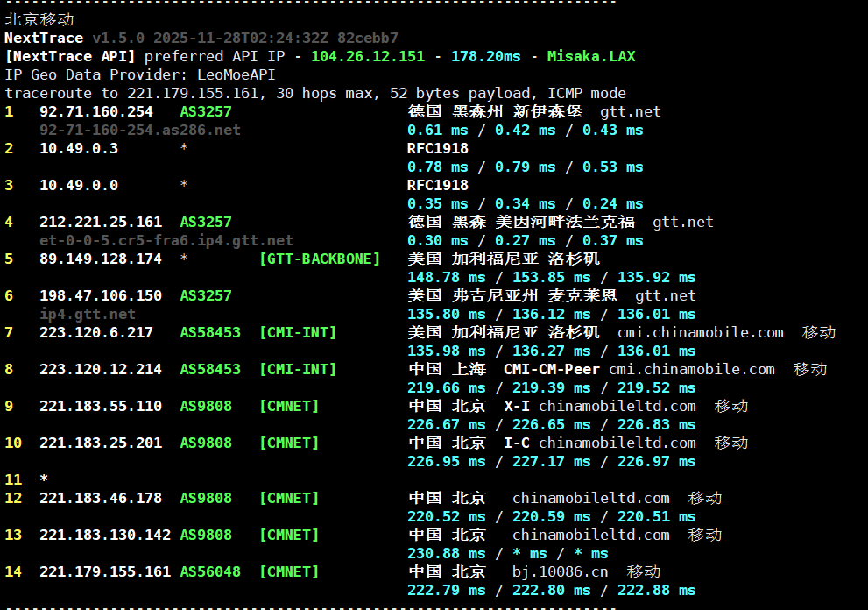Click the RFC1918 label on hop 3
868x610 pixels.
coord(438,185)
